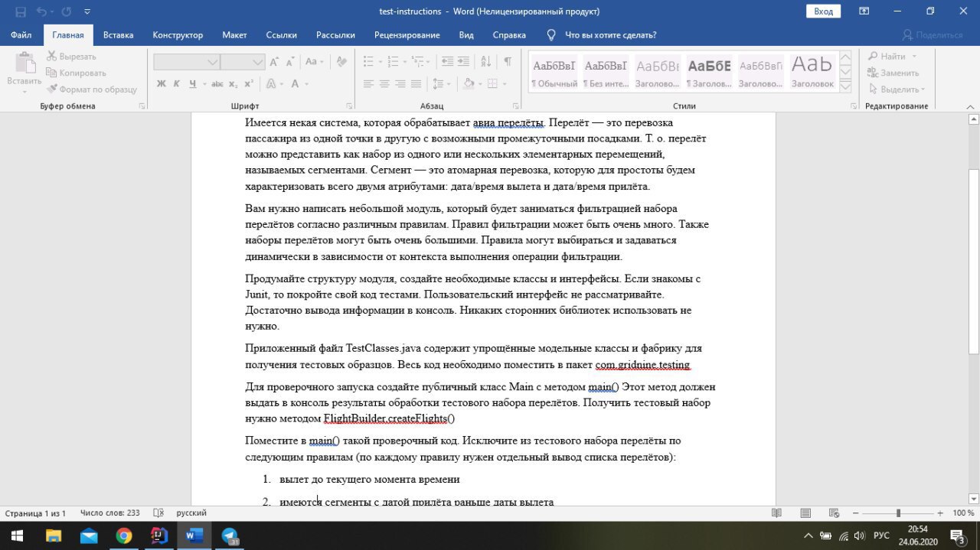Open the font size combo box
Viewport: 980px width, 550px height.
click(243, 62)
